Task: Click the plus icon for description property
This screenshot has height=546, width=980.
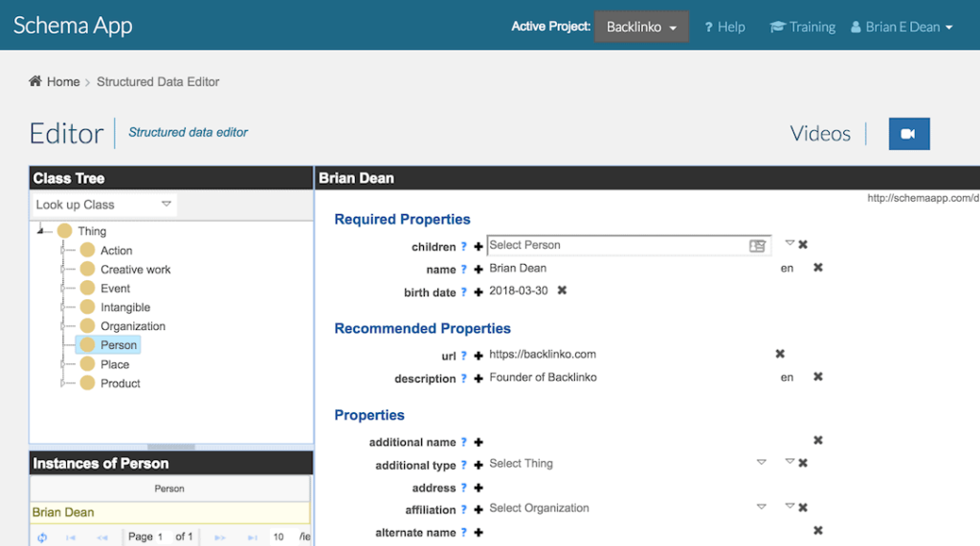Action: point(479,379)
